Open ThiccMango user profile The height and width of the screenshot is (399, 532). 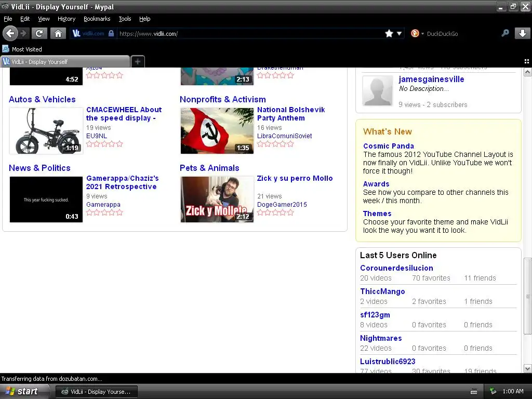[382, 291]
